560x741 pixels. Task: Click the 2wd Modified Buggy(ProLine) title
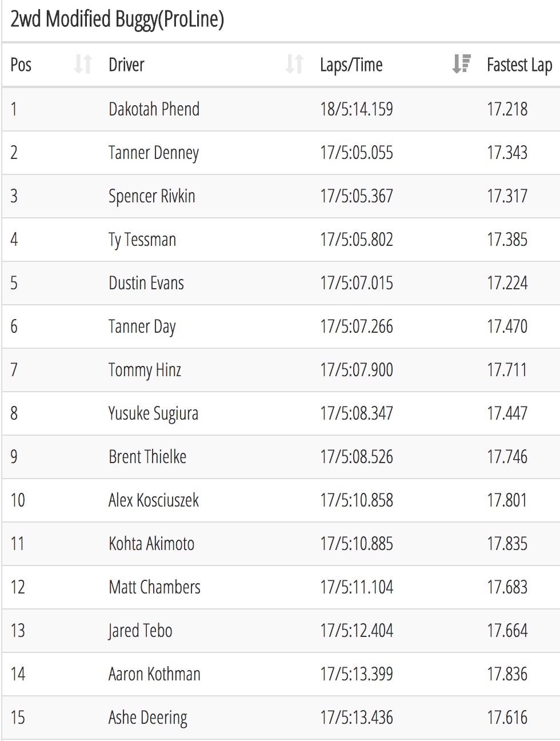117,20
